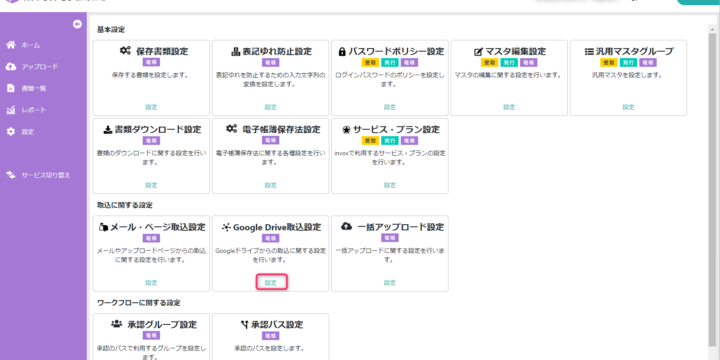Click the lock icon beside パスワードポリシー設定
Viewport: 720px width, 360px height.
(342, 52)
